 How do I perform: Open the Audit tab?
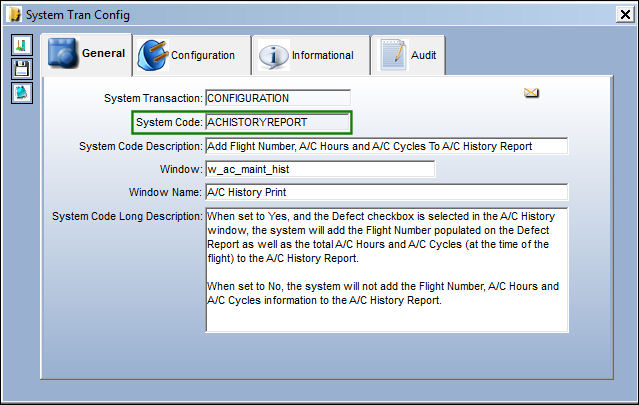tap(408, 55)
